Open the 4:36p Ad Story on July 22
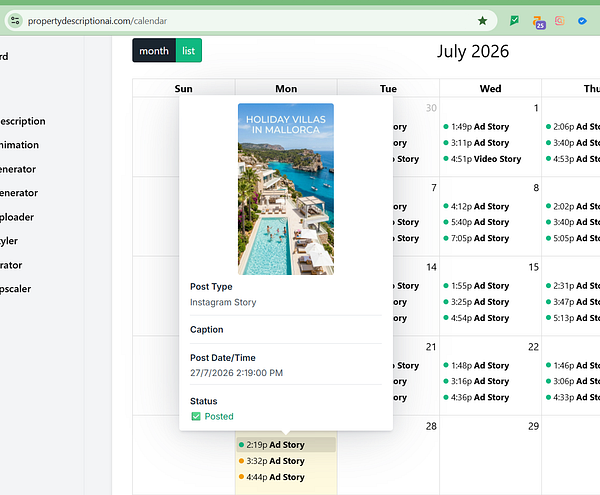Image resolution: width=600 pixels, height=495 pixels. click(476, 397)
